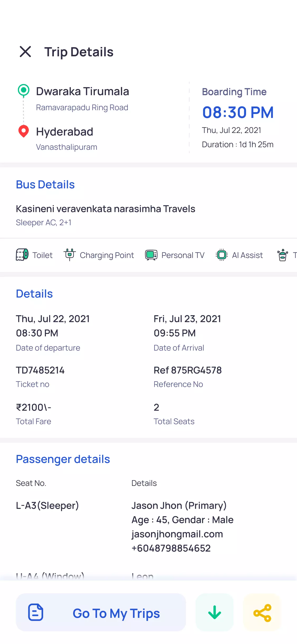Select the Hyderabad drop location text
297x644 pixels.
[x=65, y=132]
